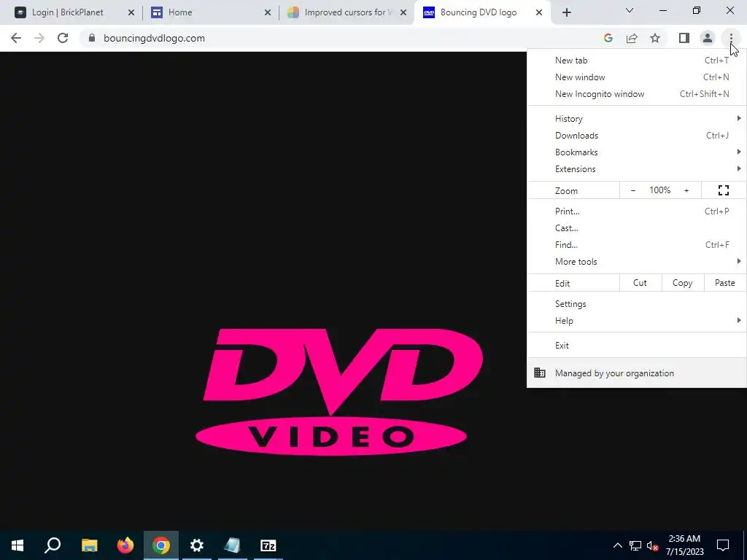Choose New tab from Chrome menu
This screenshot has height=560, width=747.
coord(636,61)
